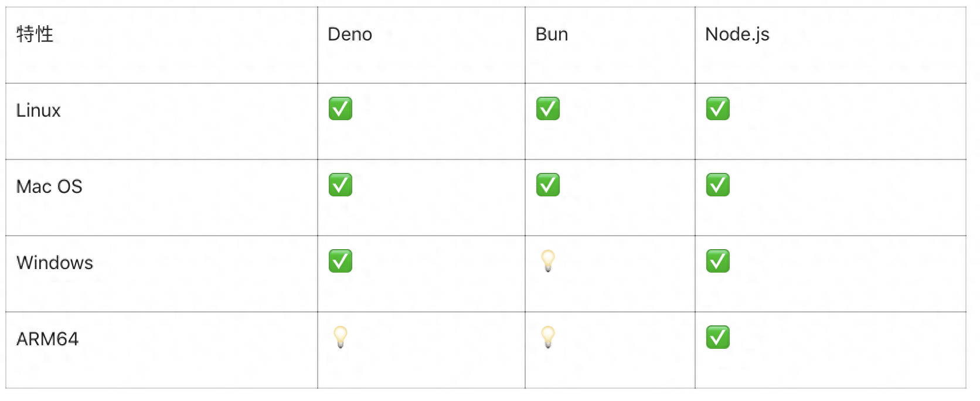This screenshot has height=401, width=980.
Task: Click the Windows row label
Action: click(x=55, y=263)
